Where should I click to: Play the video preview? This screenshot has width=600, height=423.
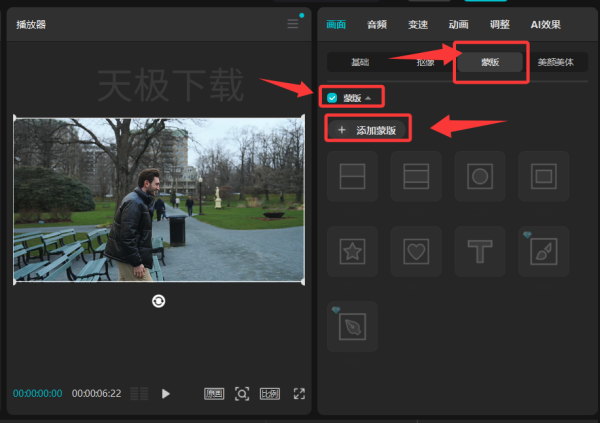coord(165,394)
